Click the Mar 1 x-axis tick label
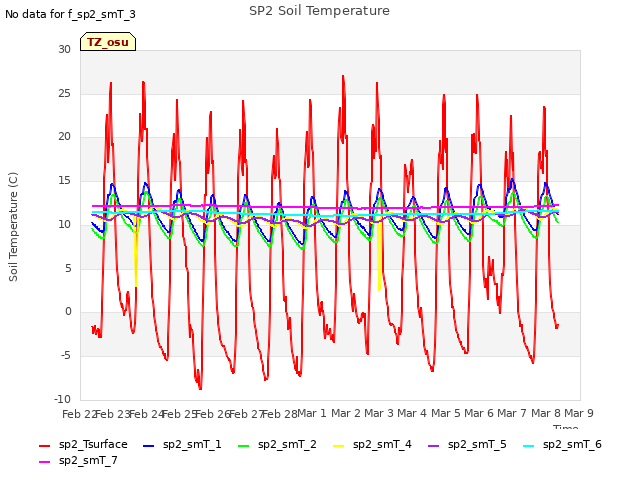This screenshot has height=480, width=640. tap(312, 413)
